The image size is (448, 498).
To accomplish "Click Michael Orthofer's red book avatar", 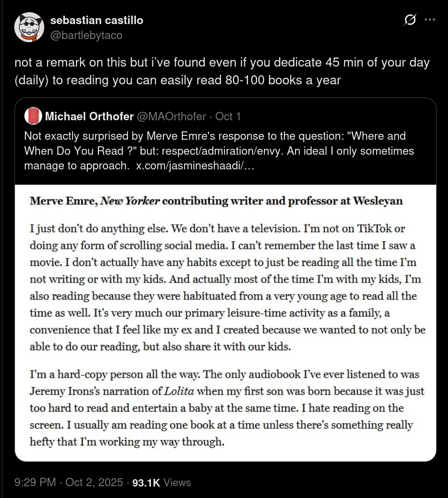I will click(x=33, y=116).
